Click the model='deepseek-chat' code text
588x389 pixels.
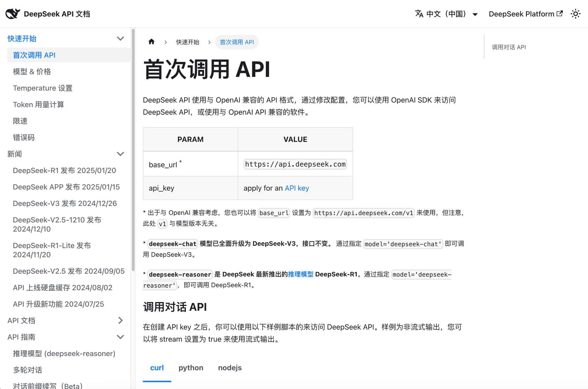coord(403,244)
